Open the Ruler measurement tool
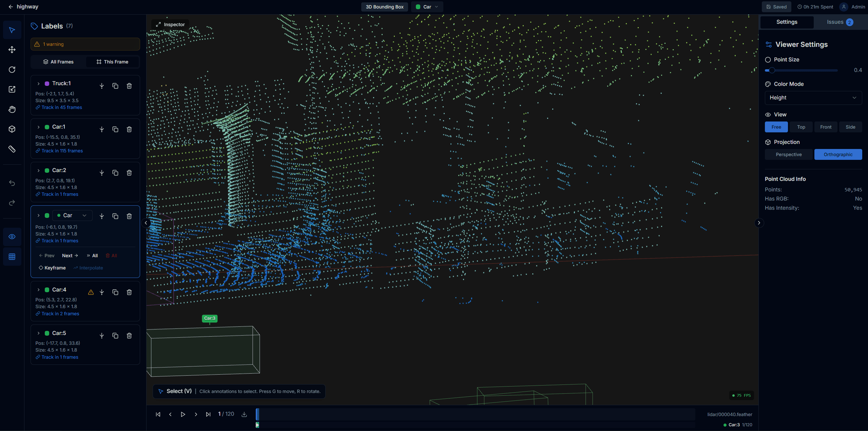Viewport: 868px width, 431px height. [12, 149]
